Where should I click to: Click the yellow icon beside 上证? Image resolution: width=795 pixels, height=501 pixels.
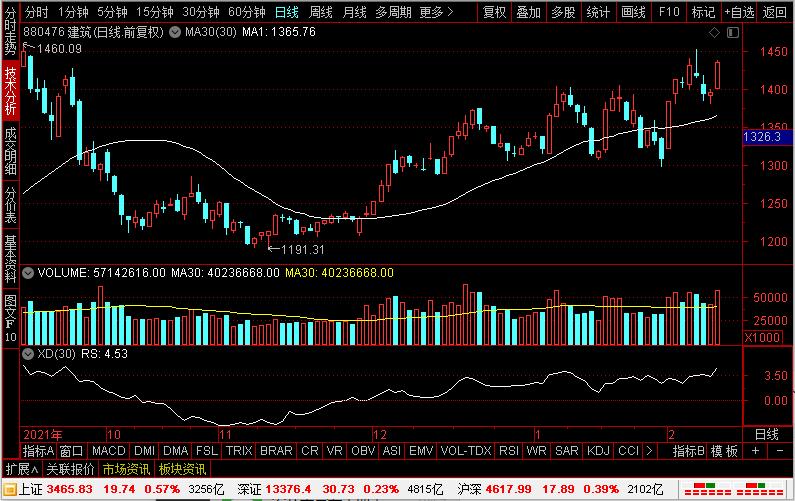click(x=10, y=490)
